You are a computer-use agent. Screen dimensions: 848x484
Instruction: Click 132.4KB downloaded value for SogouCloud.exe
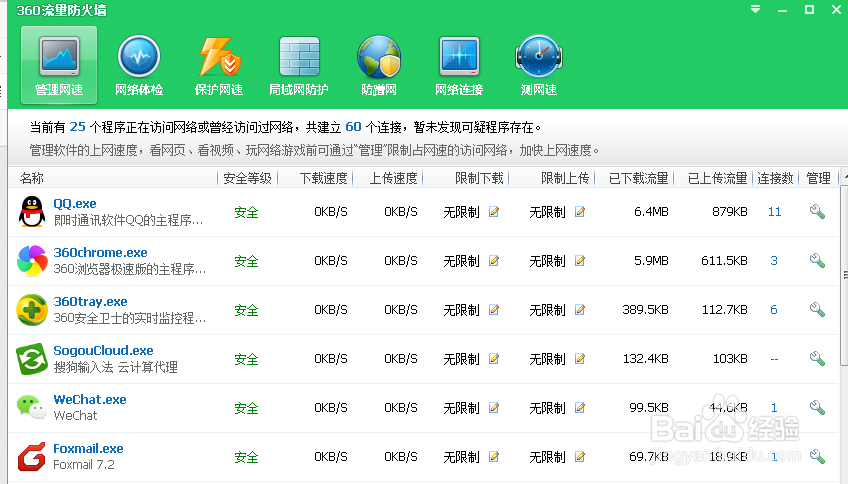tap(646, 359)
